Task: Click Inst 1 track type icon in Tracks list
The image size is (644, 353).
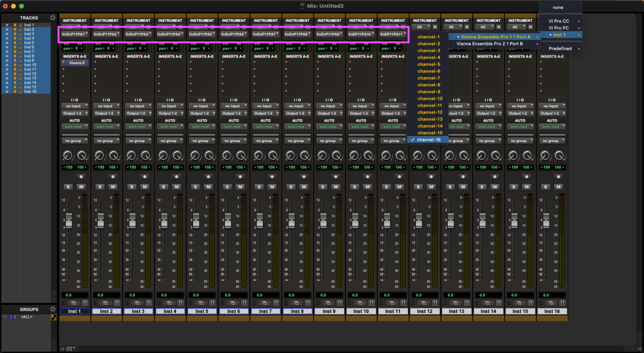Action: [20, 25]
